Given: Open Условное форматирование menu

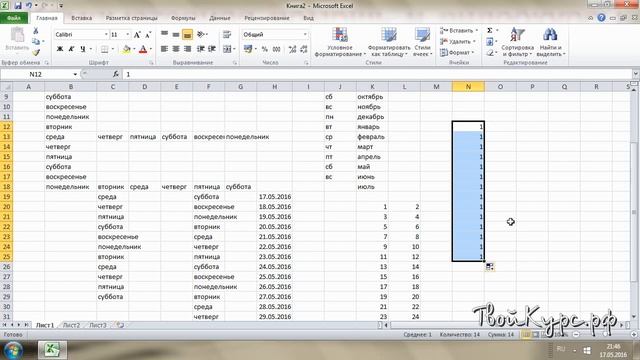Looking at the screenshot, I should coord(340,42).
